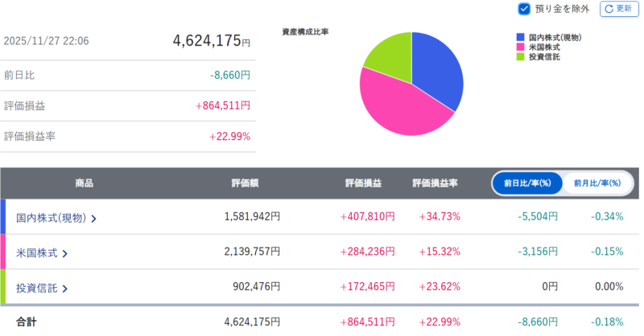Click the refresh icon in 更新 button
Viewport: 644px width, 336px height.
click(609, 9)
